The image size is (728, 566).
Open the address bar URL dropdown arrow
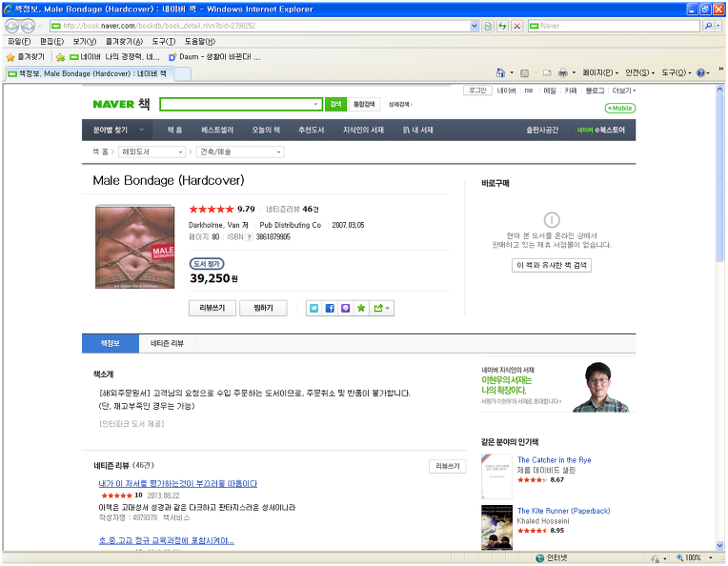click(x=474, y=26)
